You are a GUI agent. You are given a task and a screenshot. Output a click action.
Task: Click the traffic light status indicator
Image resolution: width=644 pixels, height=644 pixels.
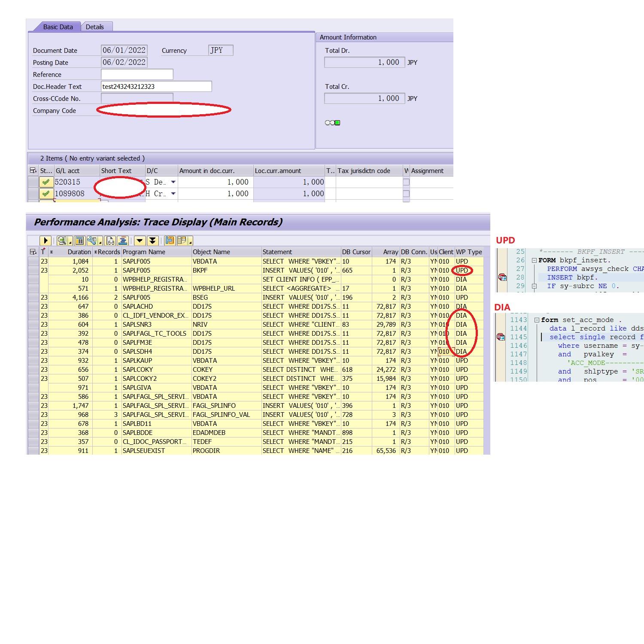[x=333, y=123]
